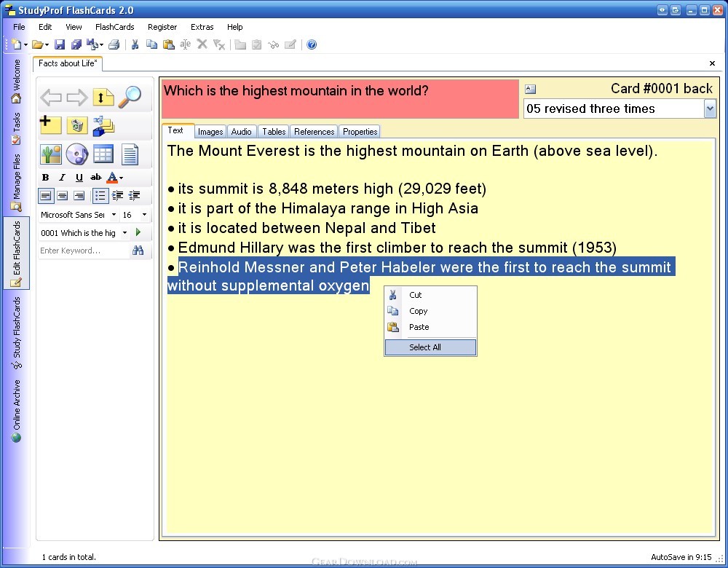Go to next card with right arrow
This screenshot has height=568, width=728.
[77, 98]
